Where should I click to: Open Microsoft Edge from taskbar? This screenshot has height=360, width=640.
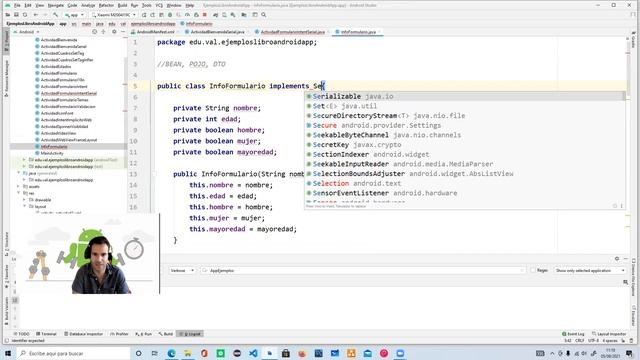pyautogui.click(x=171, y=353)
